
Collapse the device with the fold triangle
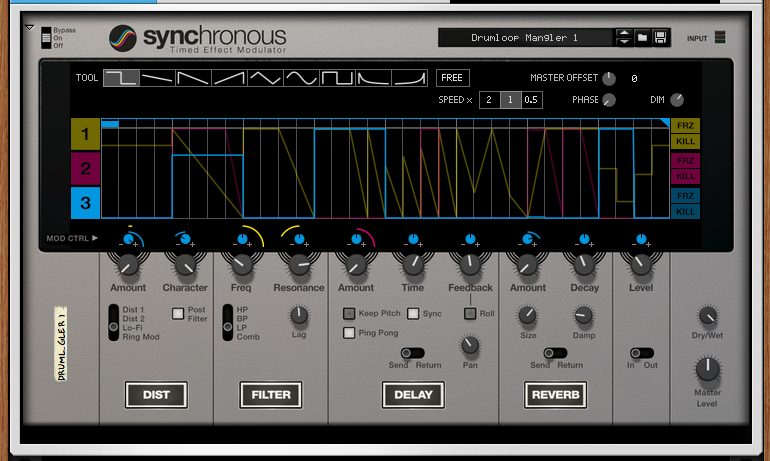click(29, 27)
